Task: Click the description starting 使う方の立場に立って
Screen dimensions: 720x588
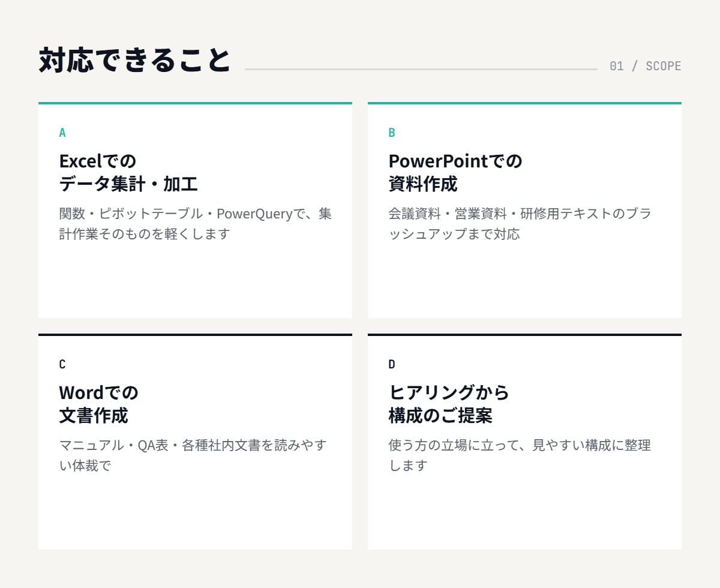Action: (520, 455)
